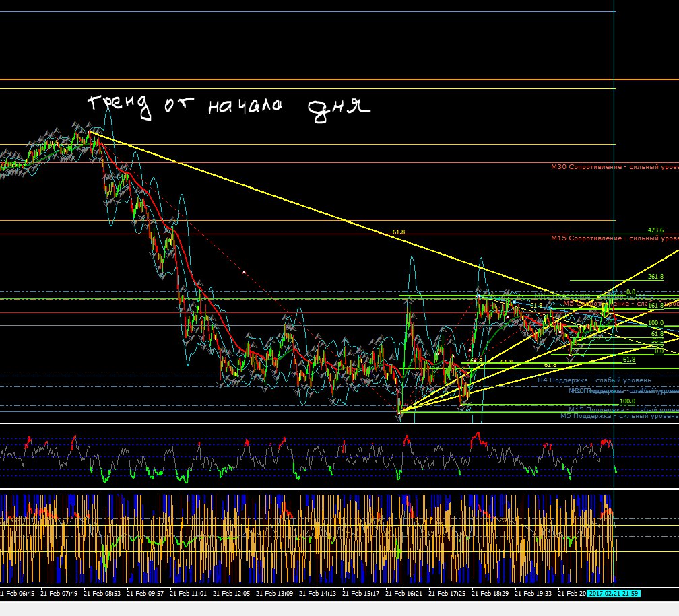This screenshot has height=616, width=679.
Task: Select the M15 Сопротивление level label
Action: [614, 238]
